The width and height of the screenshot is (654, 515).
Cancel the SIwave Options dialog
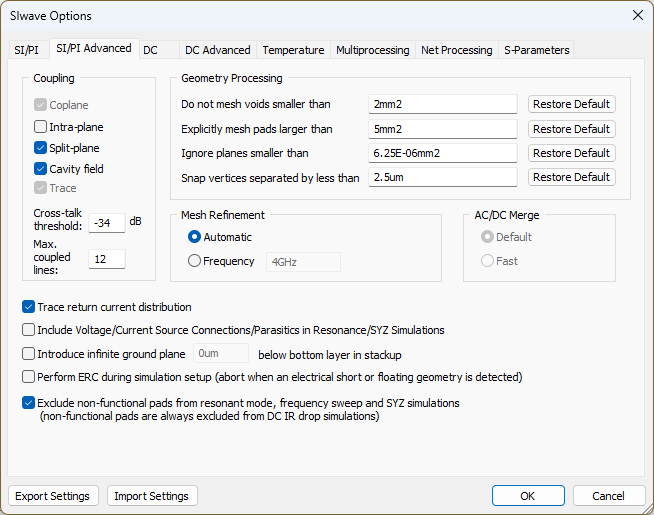pos(609,496)
